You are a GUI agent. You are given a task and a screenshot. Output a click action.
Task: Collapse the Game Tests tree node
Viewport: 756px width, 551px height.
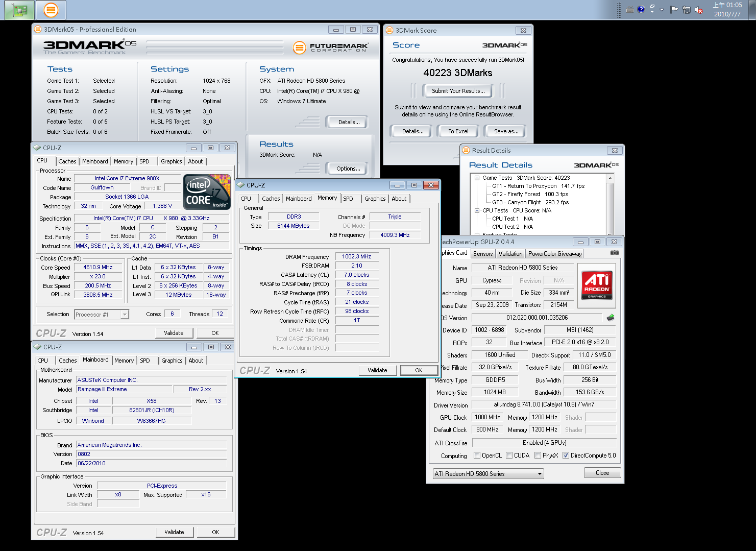[x=477, y=178]
